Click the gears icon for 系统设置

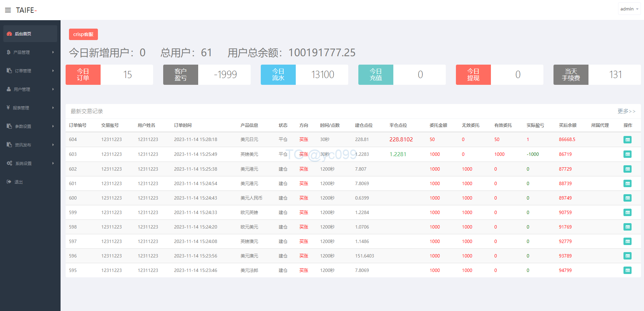point(9,163)
